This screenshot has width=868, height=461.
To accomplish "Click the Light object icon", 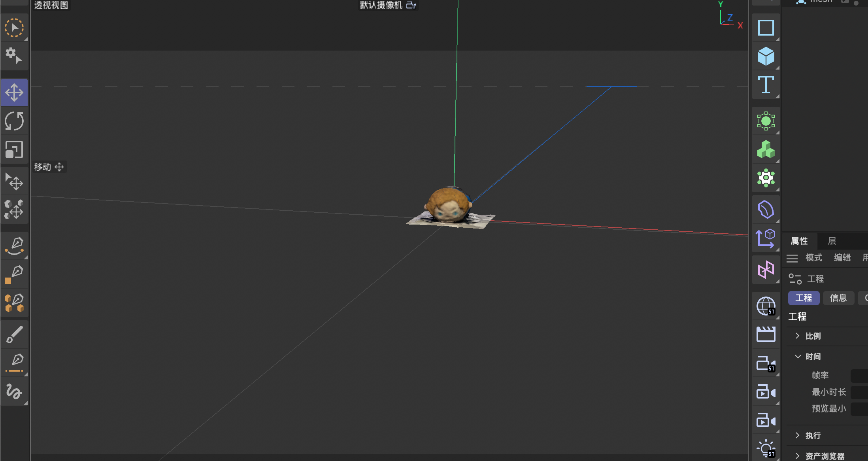I will 766,447.
